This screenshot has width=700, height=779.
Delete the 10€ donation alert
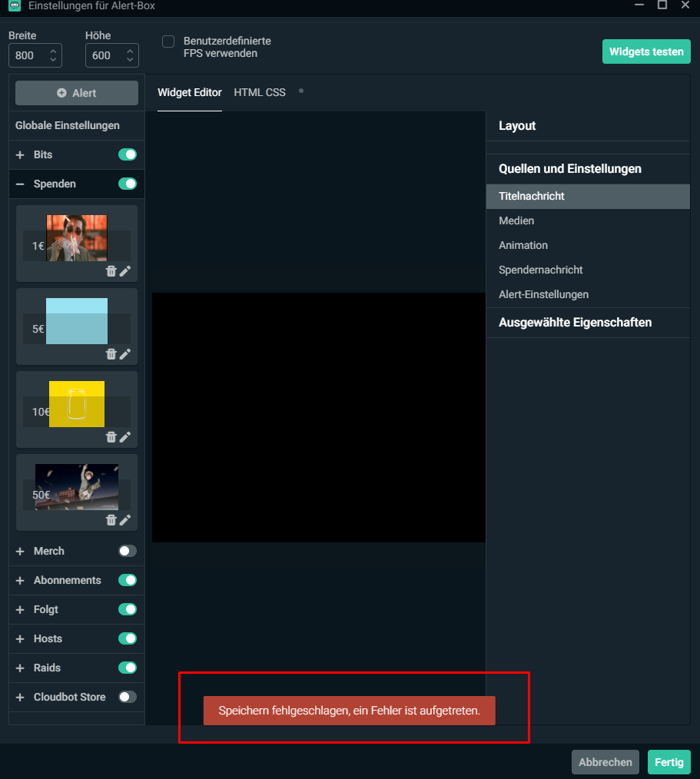(x=111, y=437)
